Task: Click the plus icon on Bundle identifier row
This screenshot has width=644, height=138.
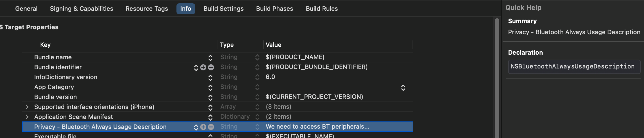Action: 203,67
